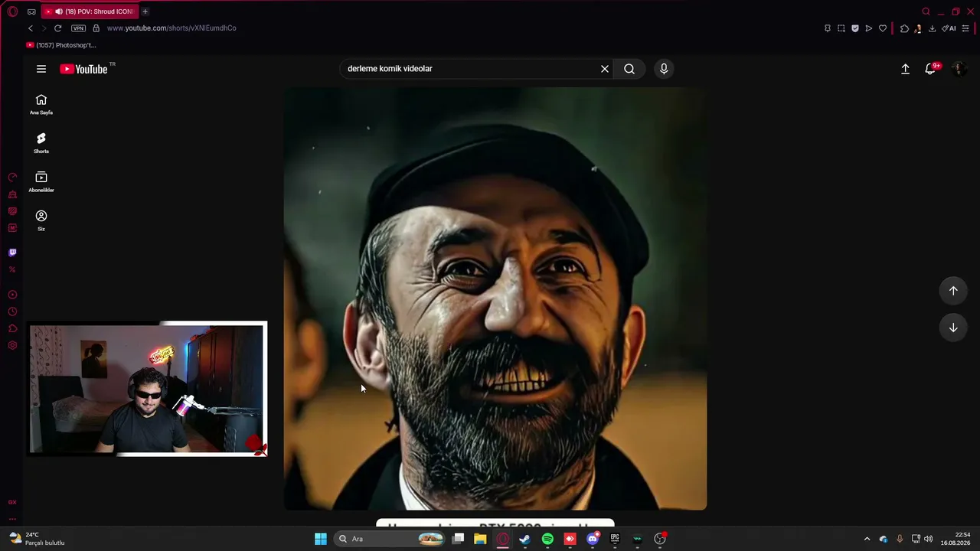View site security padlock info
The height and width of the screenshot is (551, 980).
click(x=96, y=28)
